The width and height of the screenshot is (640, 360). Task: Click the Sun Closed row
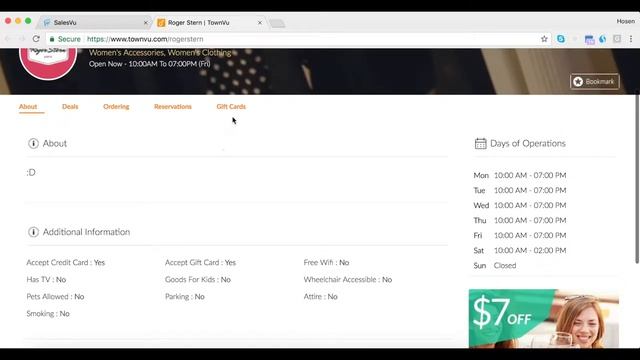[495, 266]
